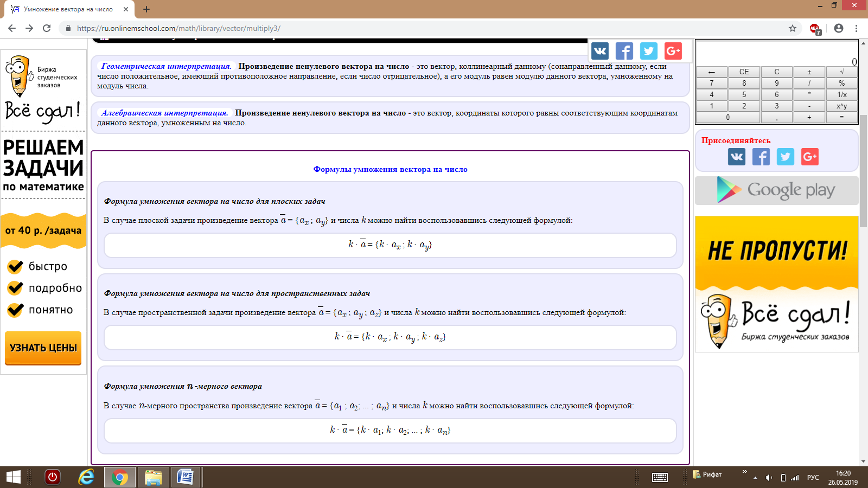Share page via Google+ icon in top bar
This screenshot has width=868, height=488.
[673, 51]
